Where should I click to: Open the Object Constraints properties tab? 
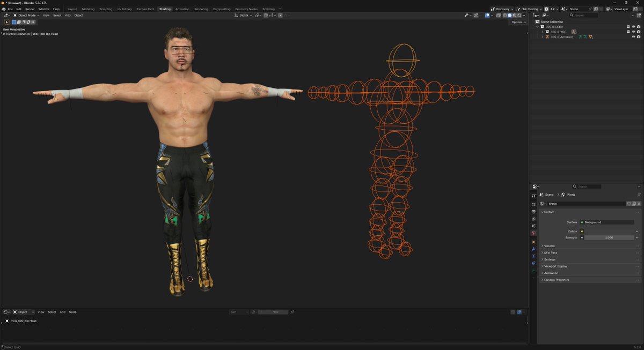pyautogui.click(x=533, y=263)
